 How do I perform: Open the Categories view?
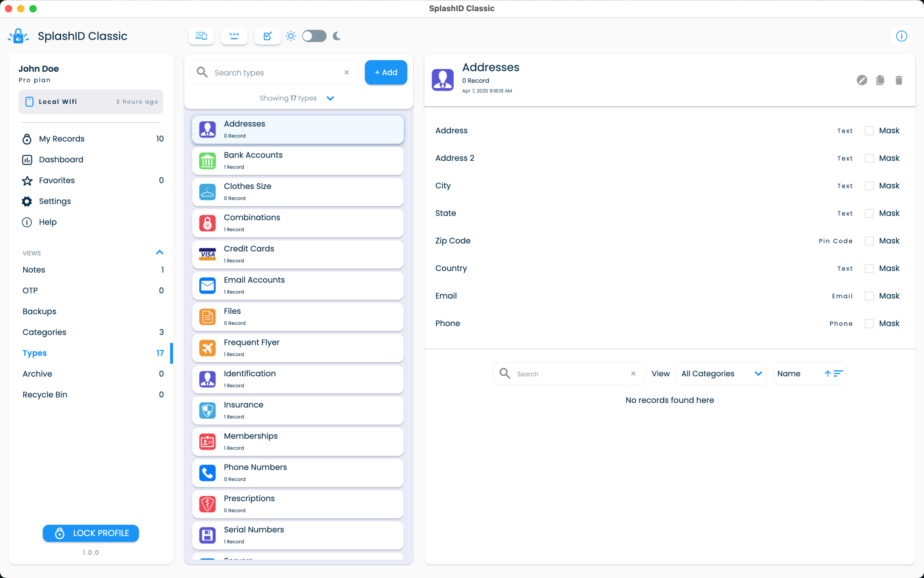[93, 332]
